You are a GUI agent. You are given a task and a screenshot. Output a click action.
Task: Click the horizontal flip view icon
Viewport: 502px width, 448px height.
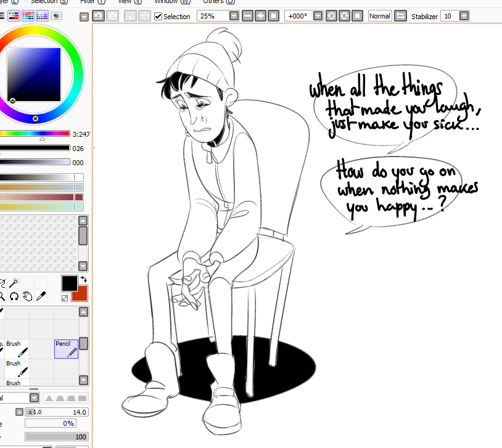click(x=400, y=16)
